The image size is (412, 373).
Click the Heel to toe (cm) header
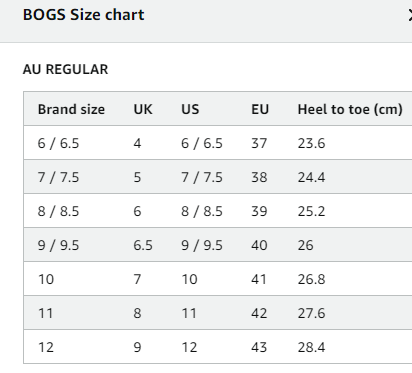tap(350, 109)
